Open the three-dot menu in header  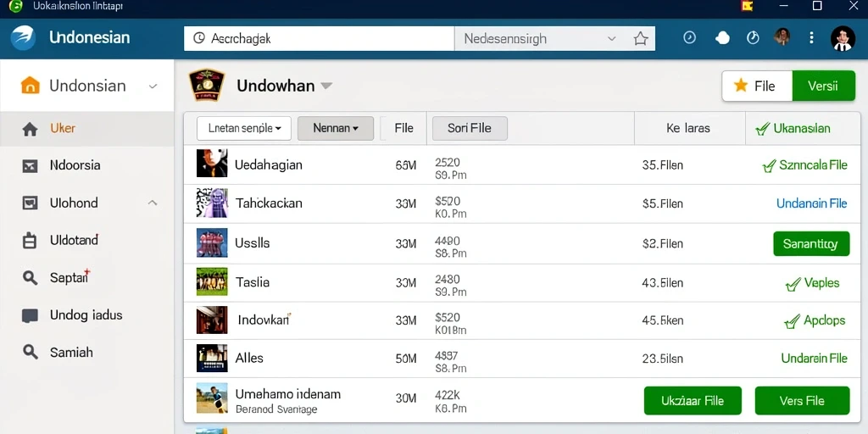click(811, 37)
